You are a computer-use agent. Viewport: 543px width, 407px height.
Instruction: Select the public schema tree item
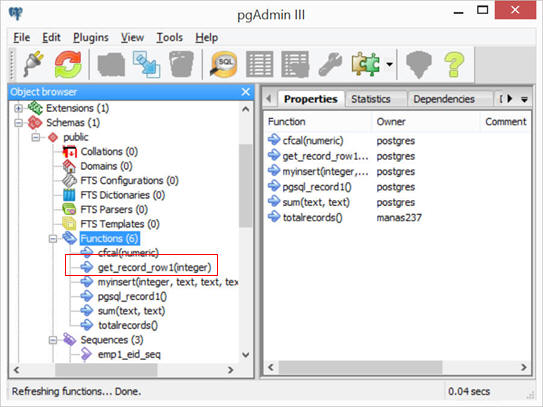pyautogui.click(x=75, y=137)
